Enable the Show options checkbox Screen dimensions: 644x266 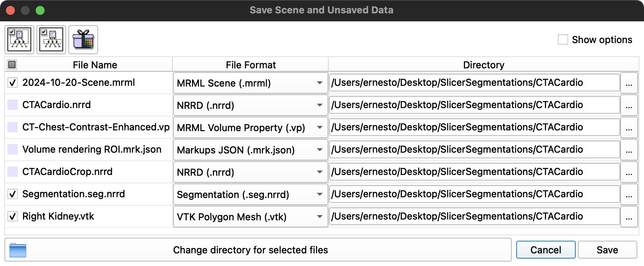pos(563,39)
